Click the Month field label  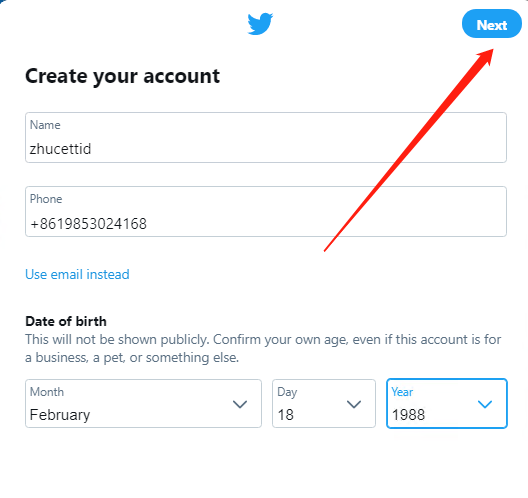[47, 392]
